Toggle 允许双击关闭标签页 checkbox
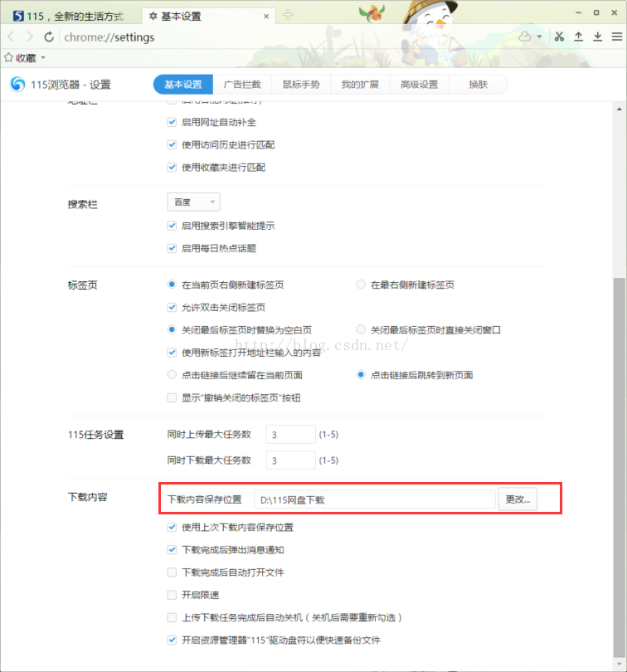The height and width of the screenshot is (672, 627). [172, 307]
